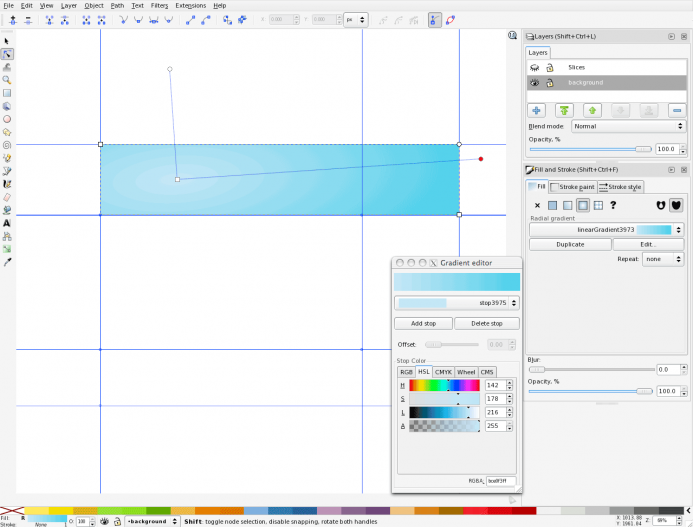The image size is (693, 527).
Task: Click the RGBA hex input field
Action: coord(501,481)
